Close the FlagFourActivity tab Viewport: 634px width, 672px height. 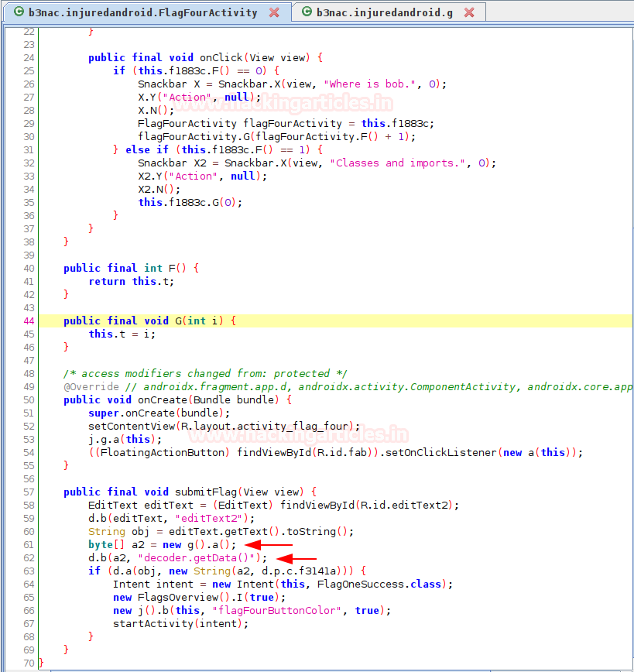(x=275, y=12)
